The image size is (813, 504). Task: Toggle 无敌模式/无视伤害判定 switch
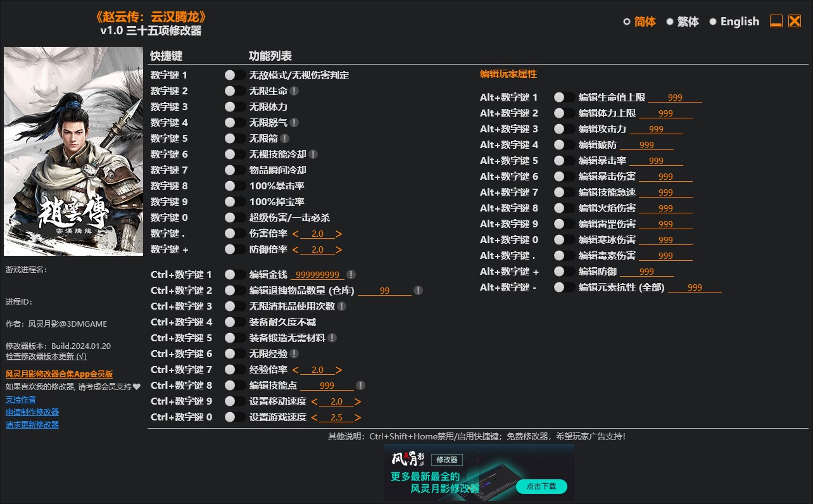tap(235, 75)
